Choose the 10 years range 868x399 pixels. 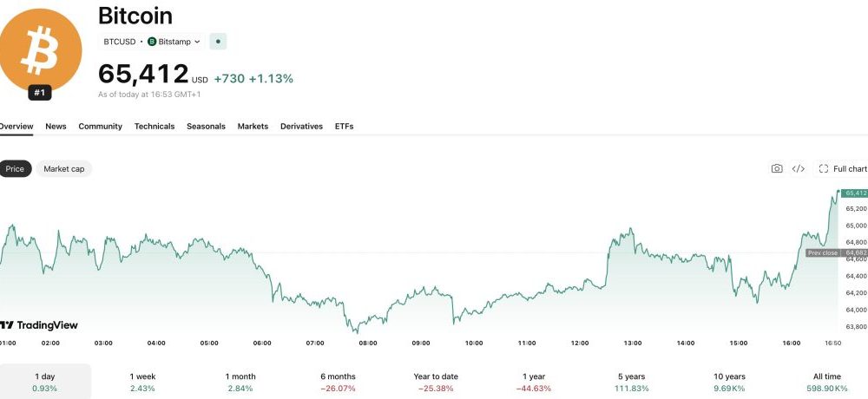(x=729, y=382)
